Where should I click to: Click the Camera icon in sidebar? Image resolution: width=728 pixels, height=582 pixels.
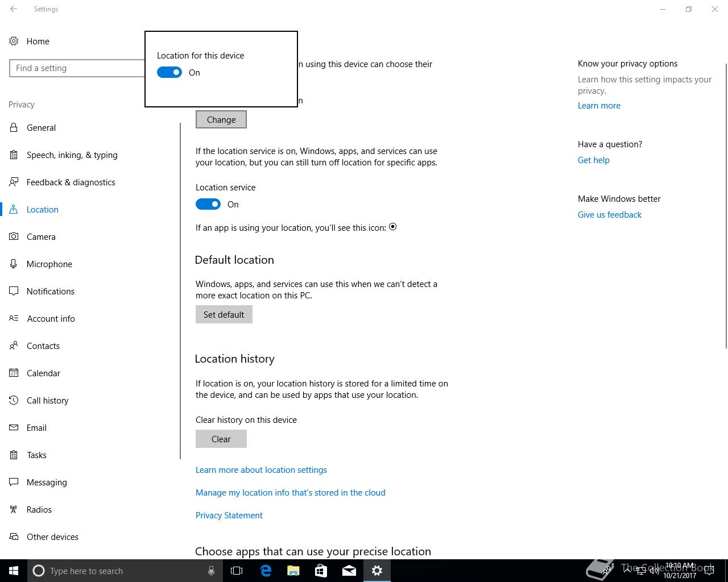pos(14,236)
